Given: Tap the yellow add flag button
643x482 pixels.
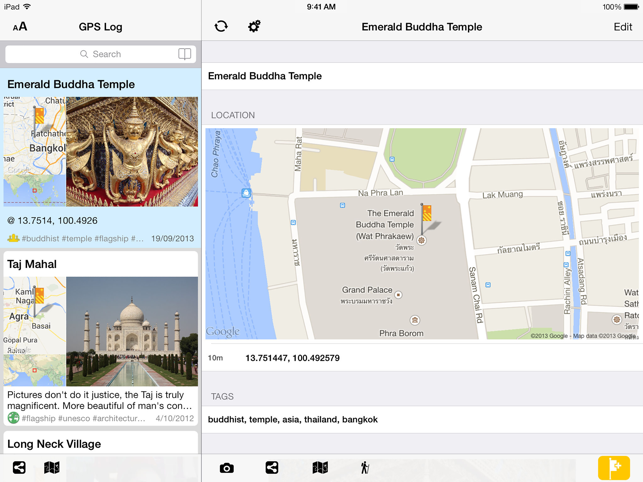Looking at the screenshot, I should [x=613, y=468].
